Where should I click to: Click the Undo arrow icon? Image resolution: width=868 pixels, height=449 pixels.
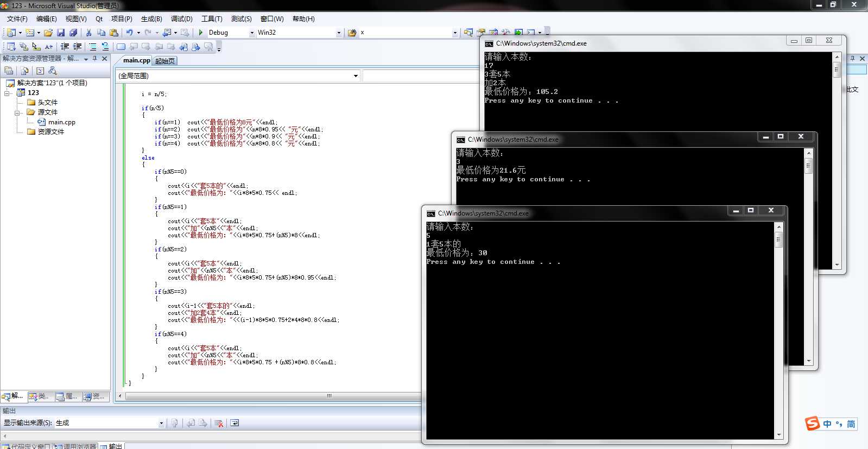pyautogui.click(x=129, y=33)
